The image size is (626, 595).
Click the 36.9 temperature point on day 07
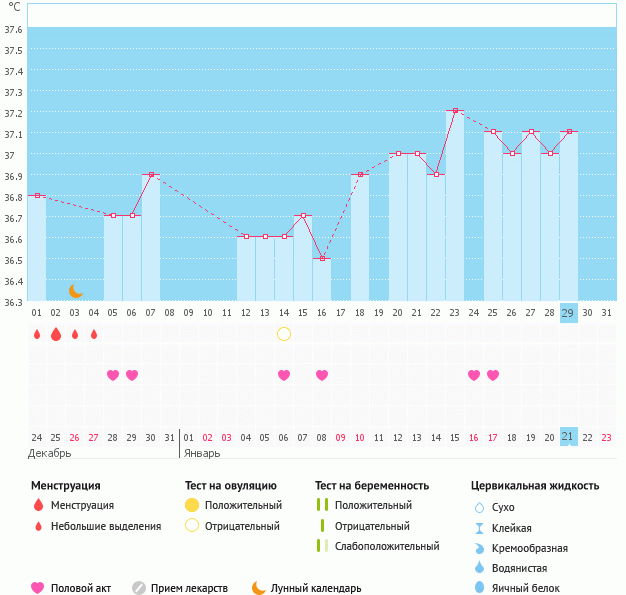[x=151, y=175]
